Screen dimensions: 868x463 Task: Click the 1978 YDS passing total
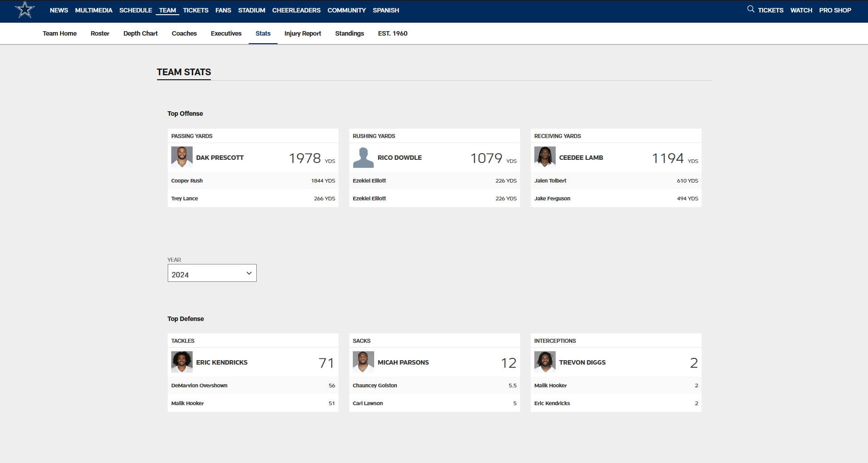[312, 158]
